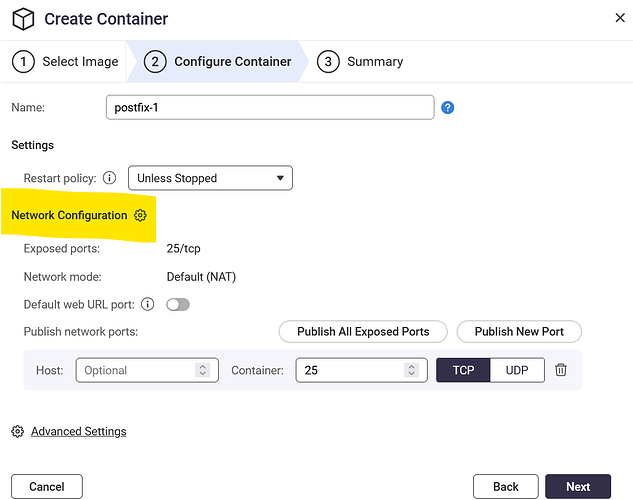Click the container cube icon in title

(24, 19)
